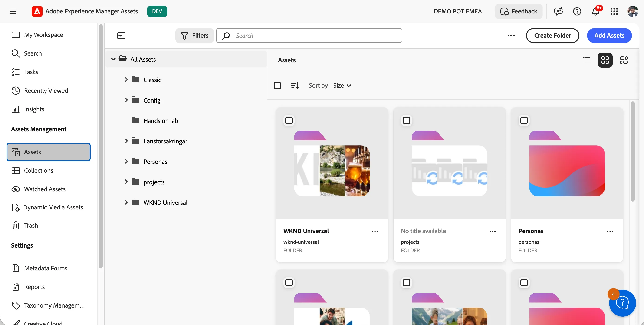The image size is (644, 325).
Task: Expand the Classic folder
Action: tap(126, 80)
